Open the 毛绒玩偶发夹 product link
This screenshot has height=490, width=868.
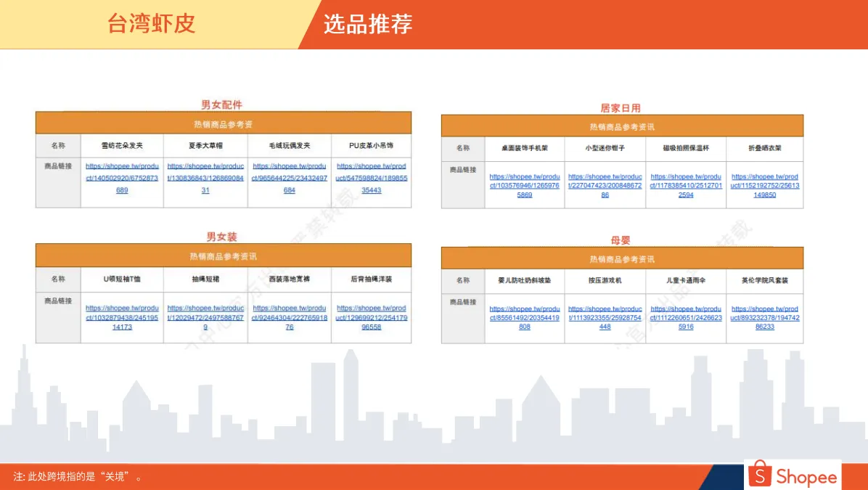click(289, 179)
